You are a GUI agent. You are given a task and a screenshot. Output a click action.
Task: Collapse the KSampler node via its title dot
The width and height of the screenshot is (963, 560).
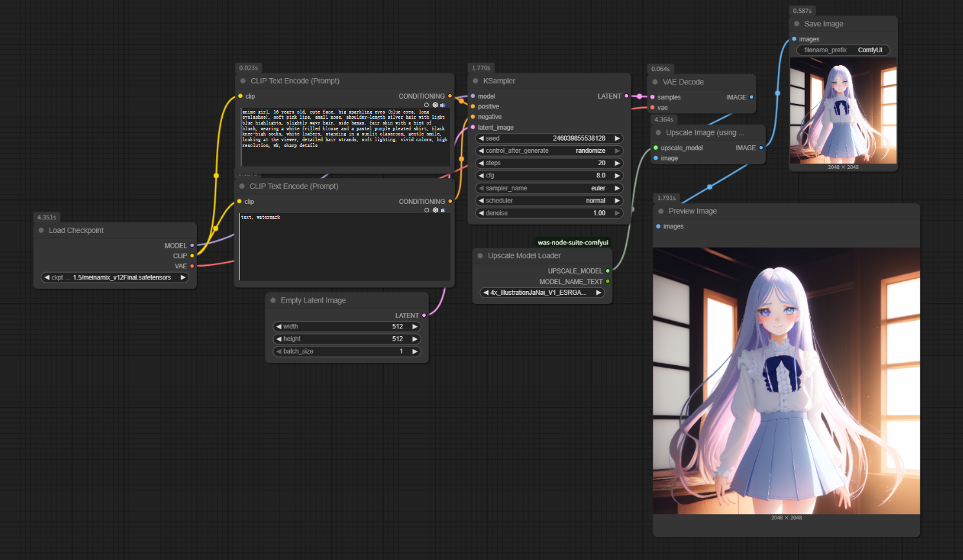(476, 81)
